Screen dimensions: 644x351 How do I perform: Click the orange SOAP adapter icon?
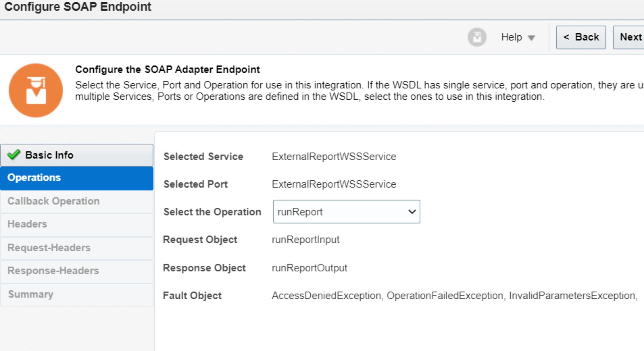point(36,90)
